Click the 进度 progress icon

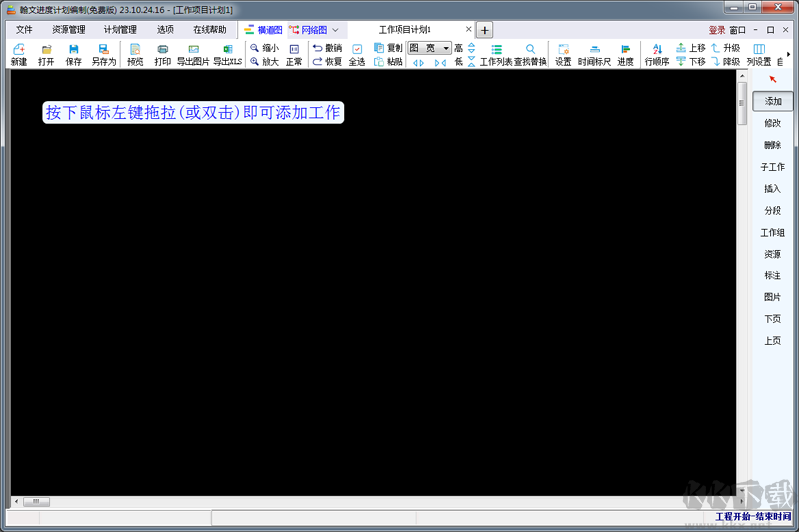tap(626, 55)
